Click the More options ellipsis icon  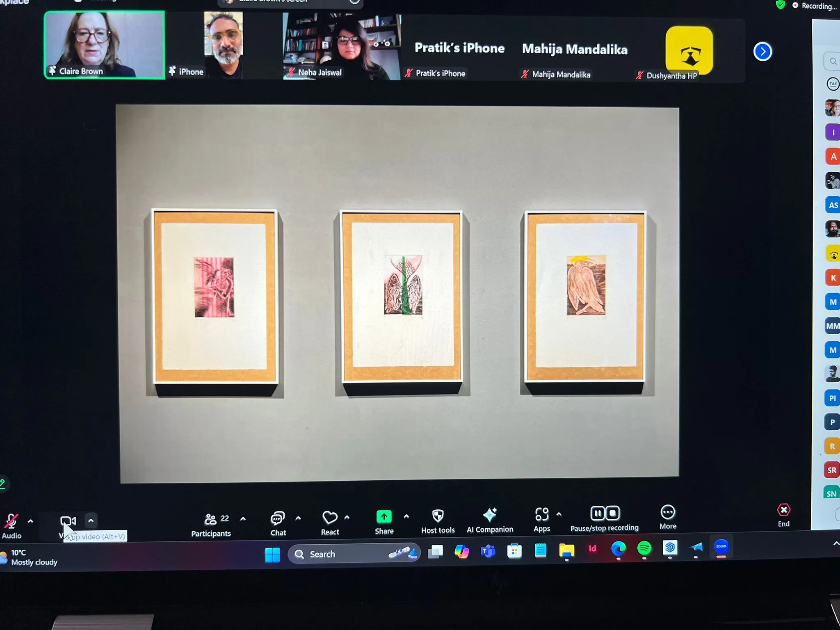668,512
